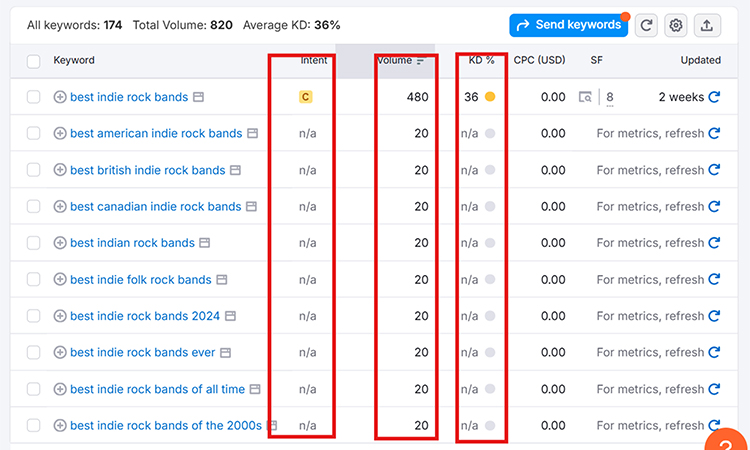
Task: Refresh all metrics with top toolbar refresh icon
Action: tap(646, 25)
